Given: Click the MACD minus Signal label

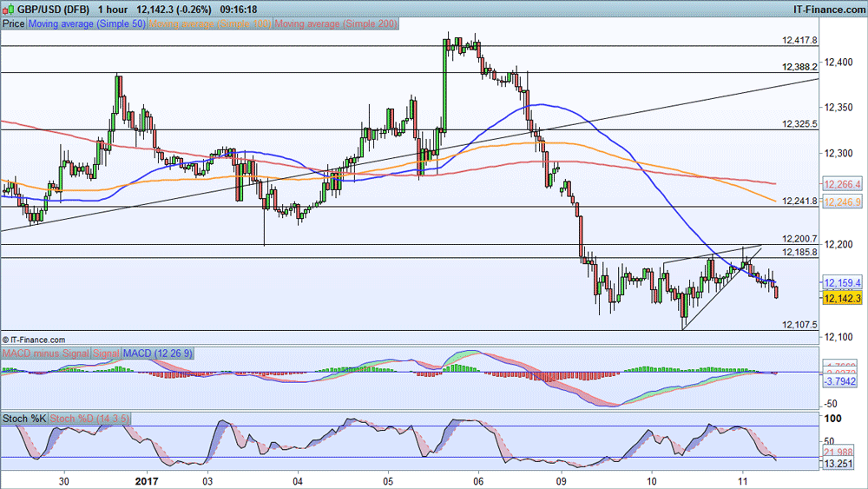Looking at the screenshot, I should pyautogui.click(x=45, y=353).
